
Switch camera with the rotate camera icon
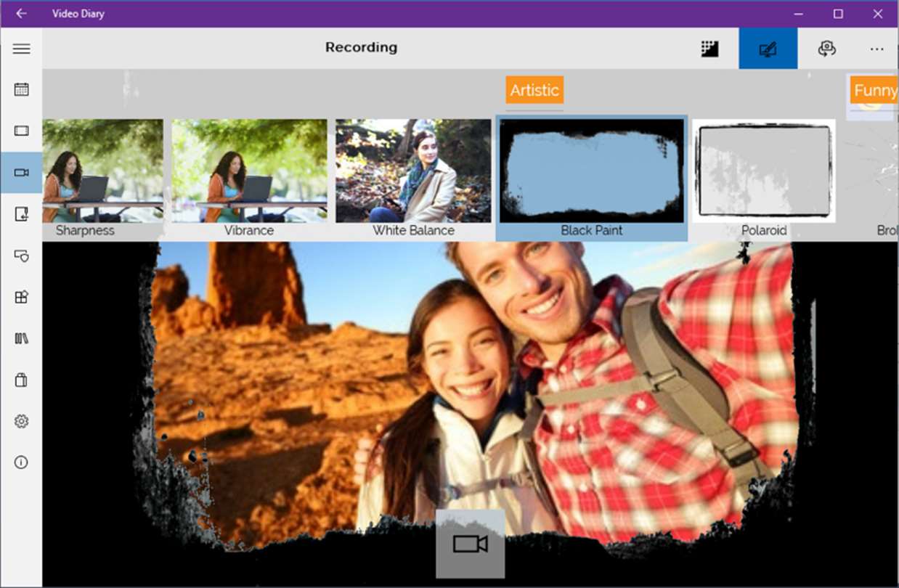826,49
